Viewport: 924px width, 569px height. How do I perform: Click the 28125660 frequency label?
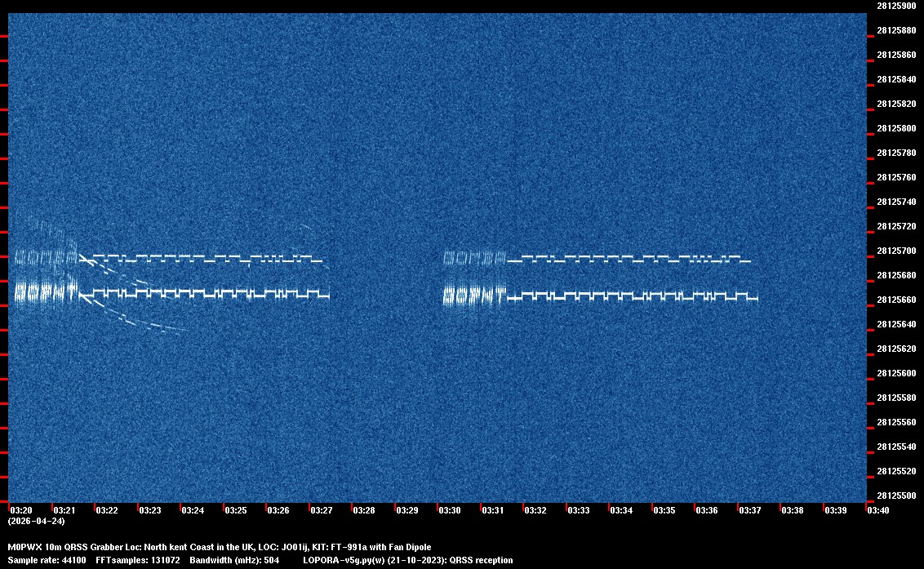[x=896, y=300]
